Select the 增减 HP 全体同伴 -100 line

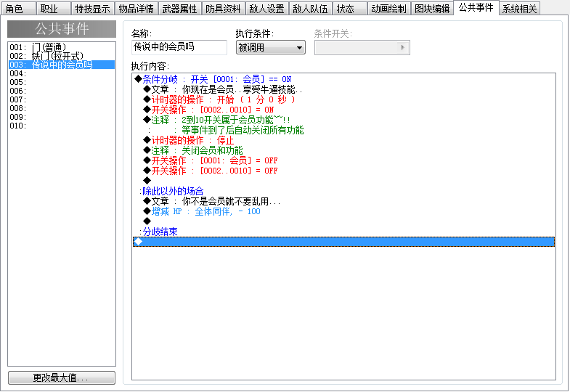click(x=343, y=211)
